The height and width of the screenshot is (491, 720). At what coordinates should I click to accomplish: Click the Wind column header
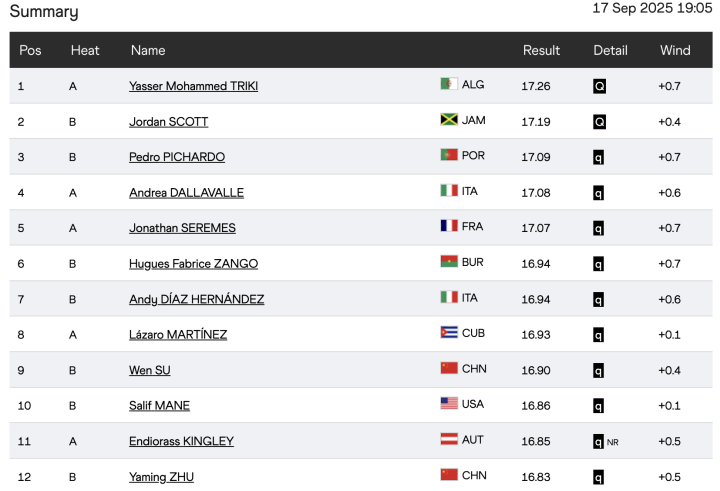click(x=675, y=50)
